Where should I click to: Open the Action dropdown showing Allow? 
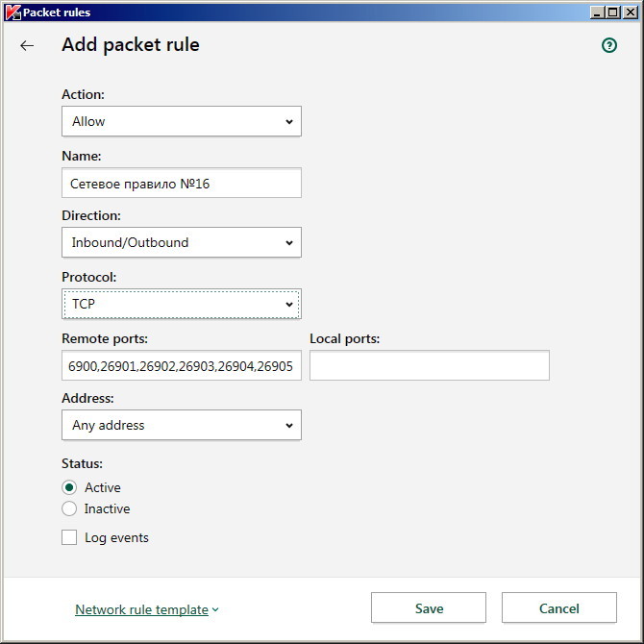(x=182, y=121)
